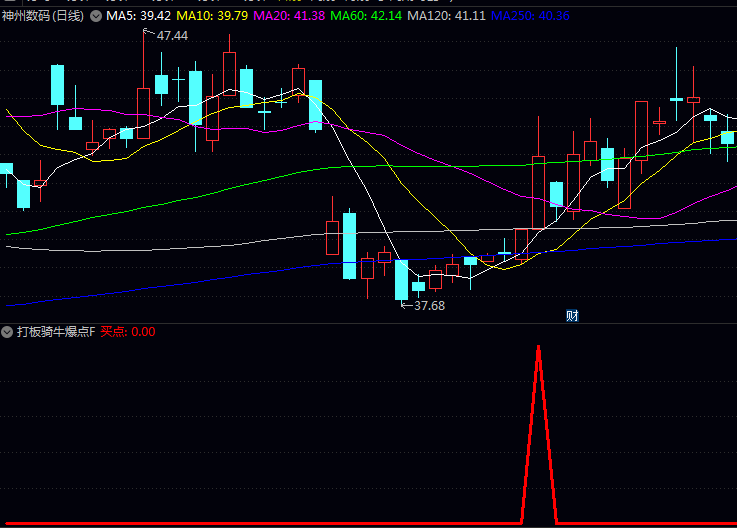Expand the 打板骑牛爆点F indicator dropdown arrow
737x528 pixels.
pyautogui.click(x=8, y=331)
